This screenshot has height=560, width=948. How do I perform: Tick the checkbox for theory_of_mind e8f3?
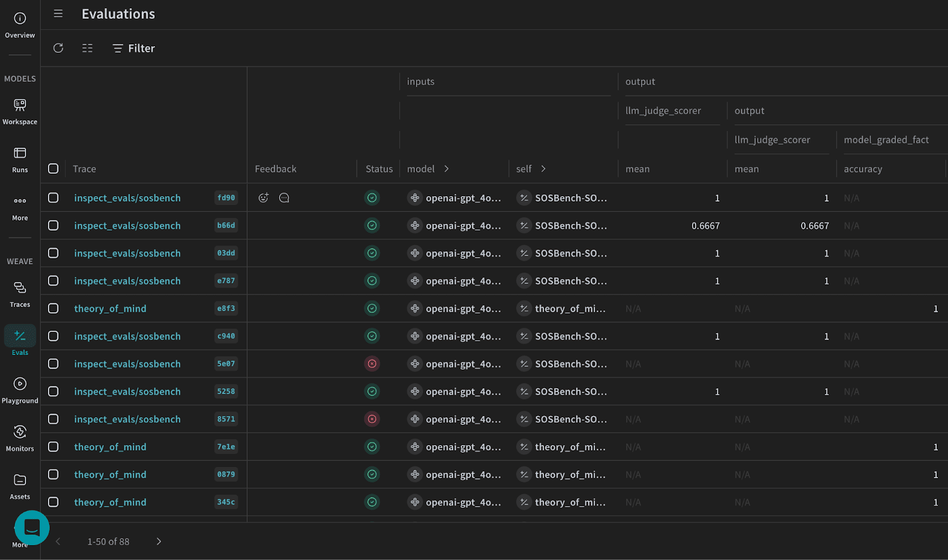click(x=53, y=309)
